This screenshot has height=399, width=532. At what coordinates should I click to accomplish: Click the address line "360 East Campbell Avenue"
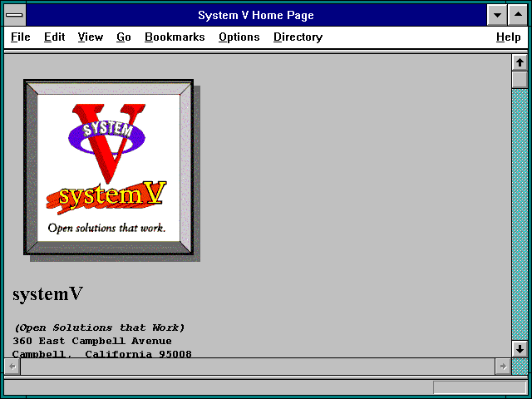(92, 341)
